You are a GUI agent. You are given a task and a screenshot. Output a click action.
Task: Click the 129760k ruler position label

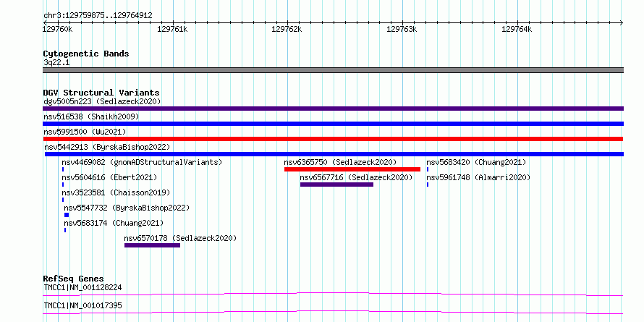click(58, 29)
